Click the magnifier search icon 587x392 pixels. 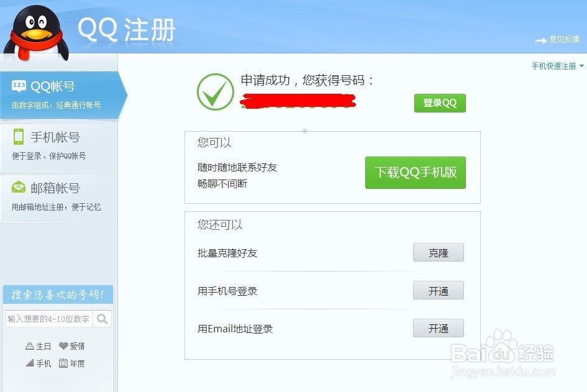pos(102,318)
